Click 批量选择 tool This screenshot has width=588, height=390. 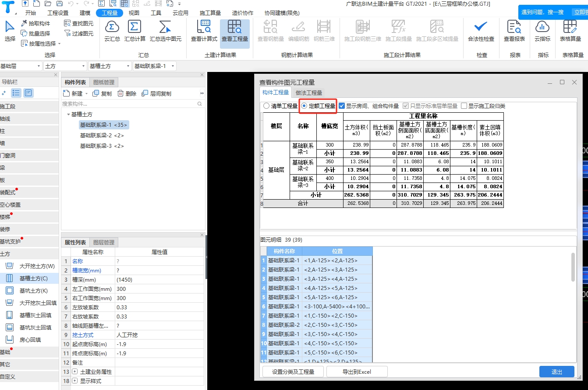pyautogui.click(x=35, y=33)
